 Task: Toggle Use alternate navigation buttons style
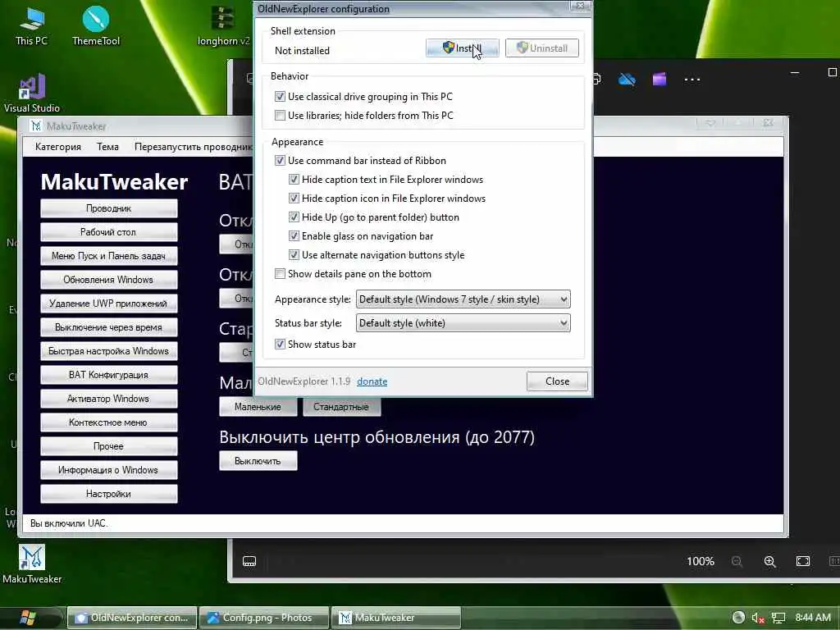294,254
